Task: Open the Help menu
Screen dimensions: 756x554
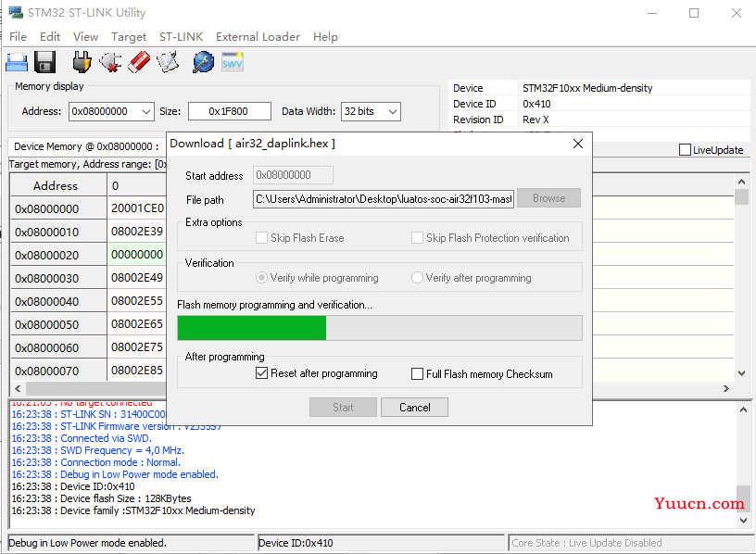Action: click(325, 37)
